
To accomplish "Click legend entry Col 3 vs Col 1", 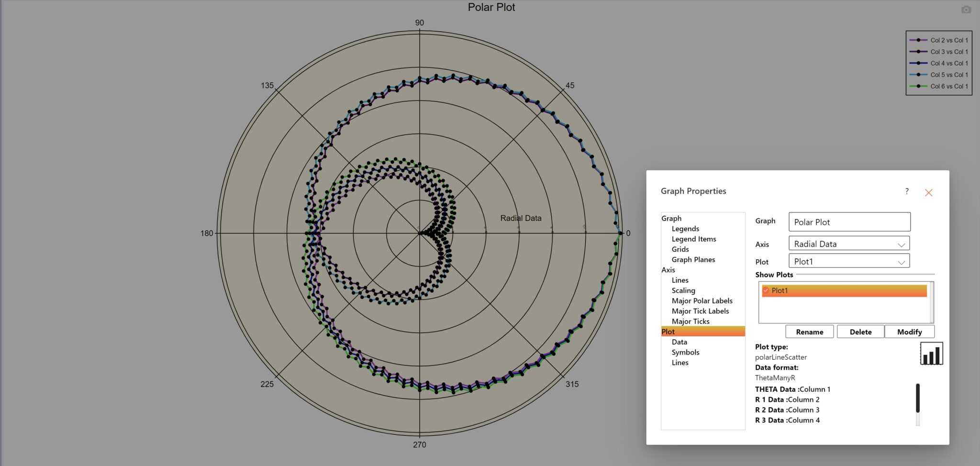I will coord(939,52).
